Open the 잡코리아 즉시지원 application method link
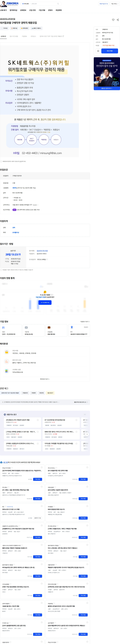 pos(42,251)
